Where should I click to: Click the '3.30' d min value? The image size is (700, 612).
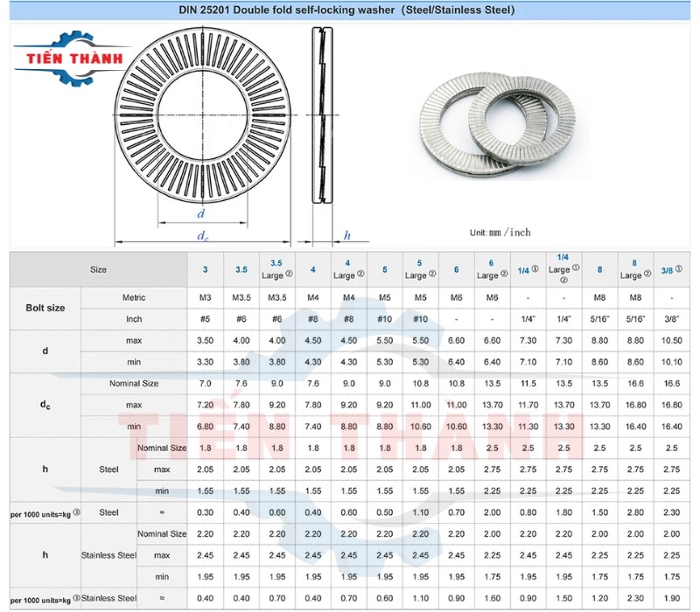click(x=206, y=362)
